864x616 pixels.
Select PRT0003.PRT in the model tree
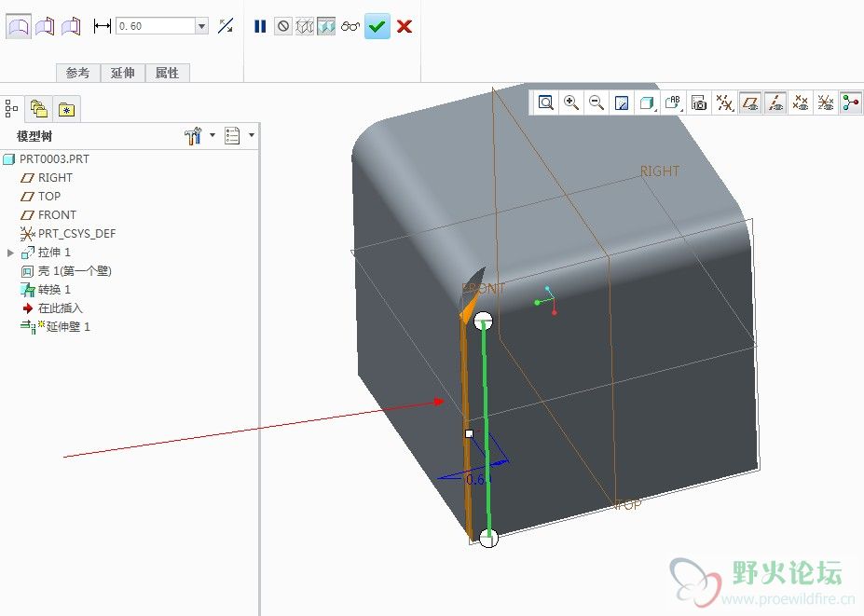point(47,159)
